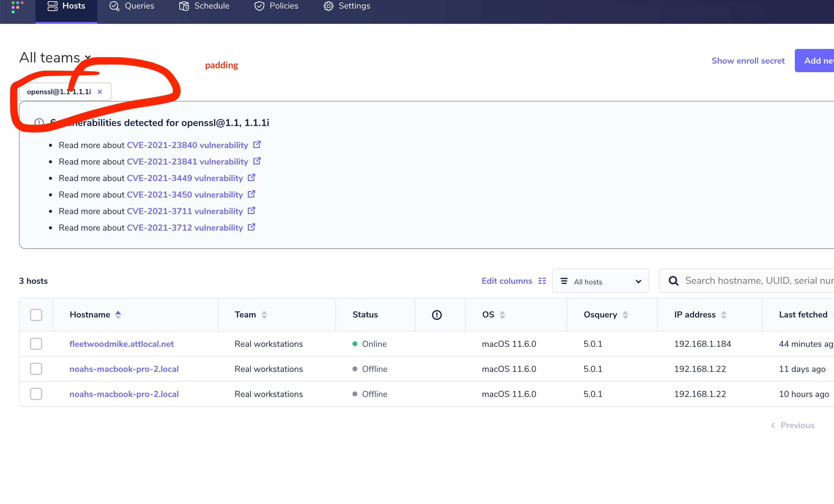Select checkbox for host fetched 10 hours ago

click(36, 394)
